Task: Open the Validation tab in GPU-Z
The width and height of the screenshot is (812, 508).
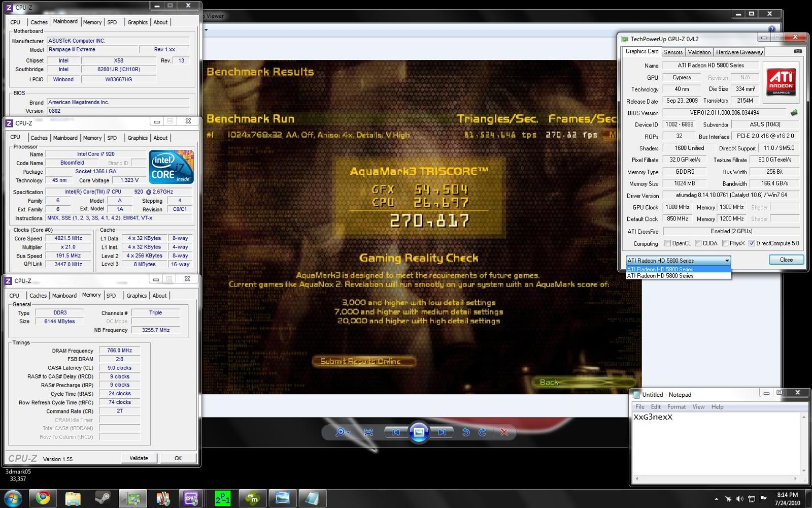Action: tap(699, 52)
